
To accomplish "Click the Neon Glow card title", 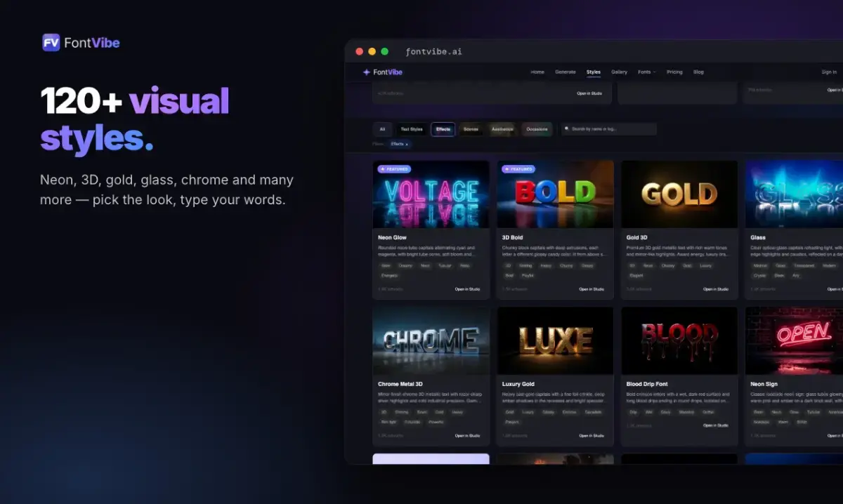I will coord(392,238).
